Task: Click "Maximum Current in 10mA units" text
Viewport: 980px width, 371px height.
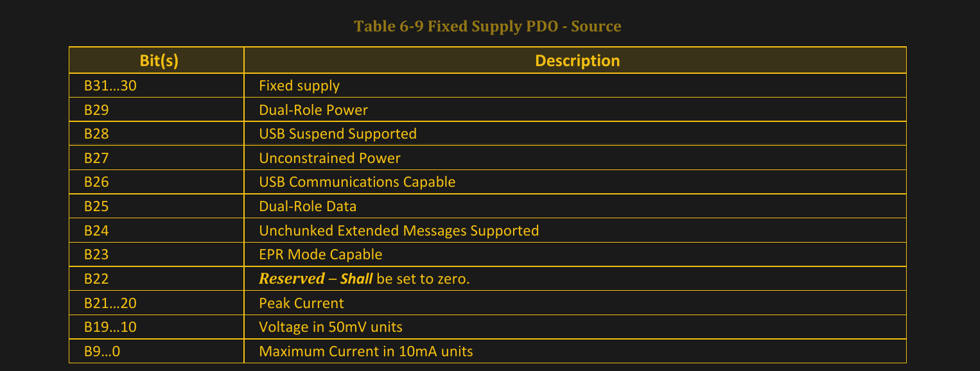Action: click(365, 351)
